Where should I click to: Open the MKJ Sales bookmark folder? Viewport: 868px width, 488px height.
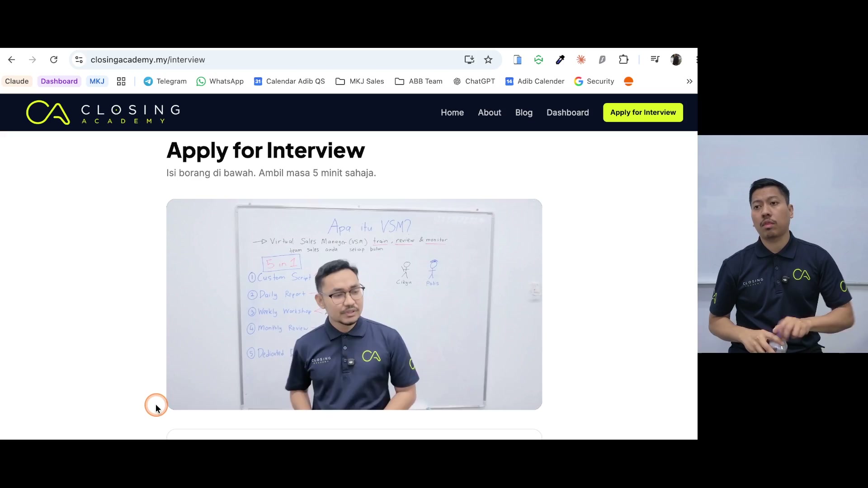click(360, 81)
